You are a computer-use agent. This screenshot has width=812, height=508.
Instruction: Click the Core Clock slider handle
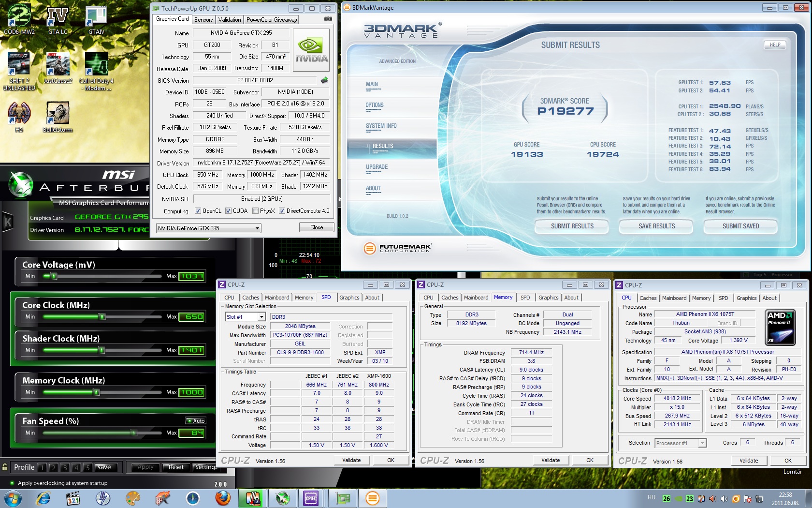click(102, 317)
